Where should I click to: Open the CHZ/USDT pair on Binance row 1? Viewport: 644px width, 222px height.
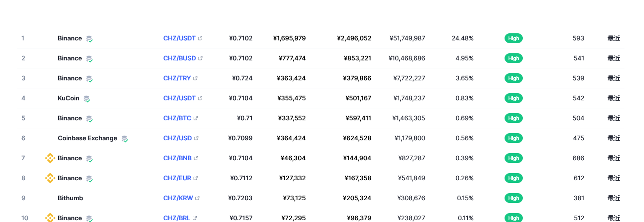(x=179, y=38)
